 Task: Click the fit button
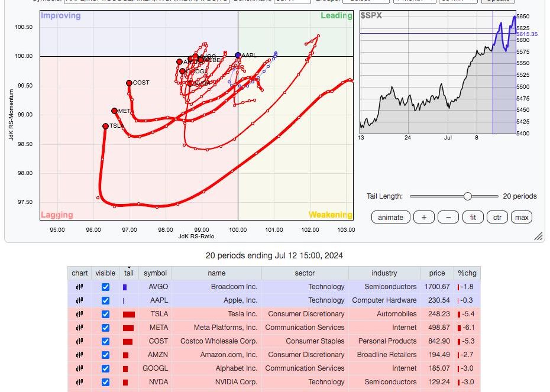coord(473,218)
